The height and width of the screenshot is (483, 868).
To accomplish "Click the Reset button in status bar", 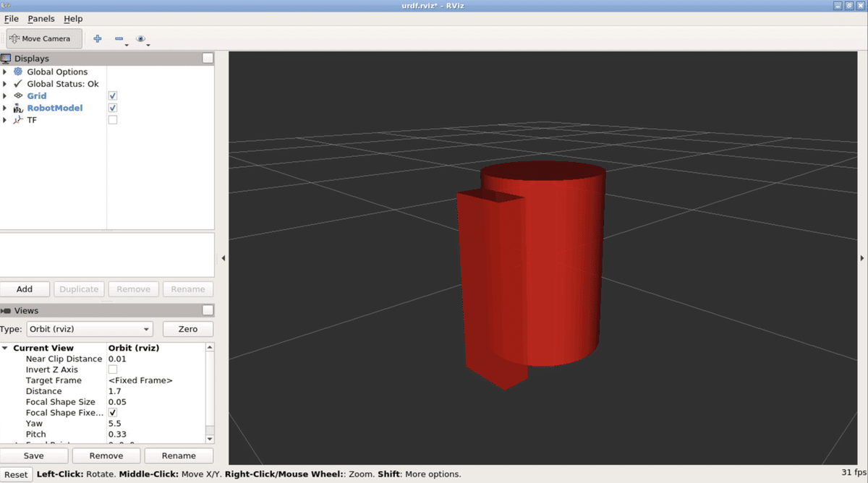I will [16, 475].
